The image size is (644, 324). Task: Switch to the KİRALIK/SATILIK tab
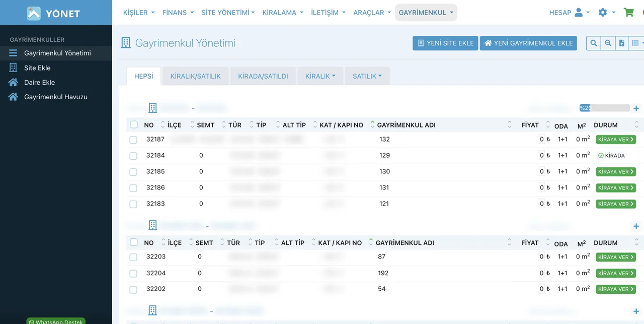196,76
